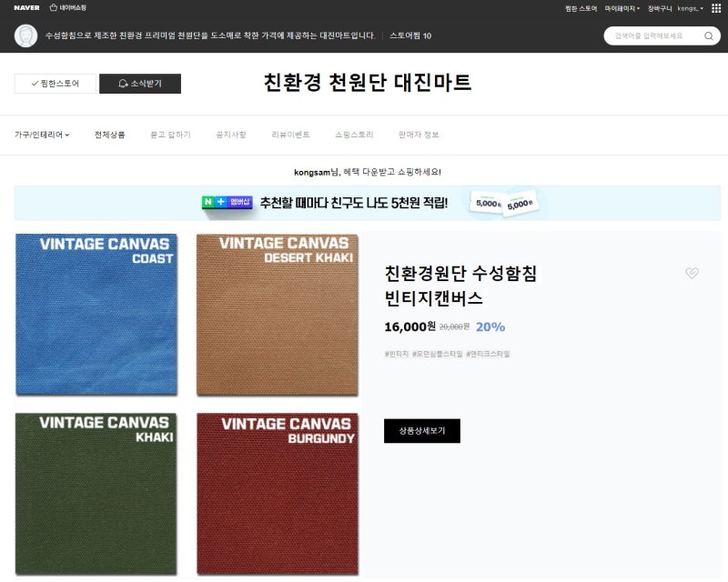
Task: Open the apps grid menu icon
Action: (716, 8)
